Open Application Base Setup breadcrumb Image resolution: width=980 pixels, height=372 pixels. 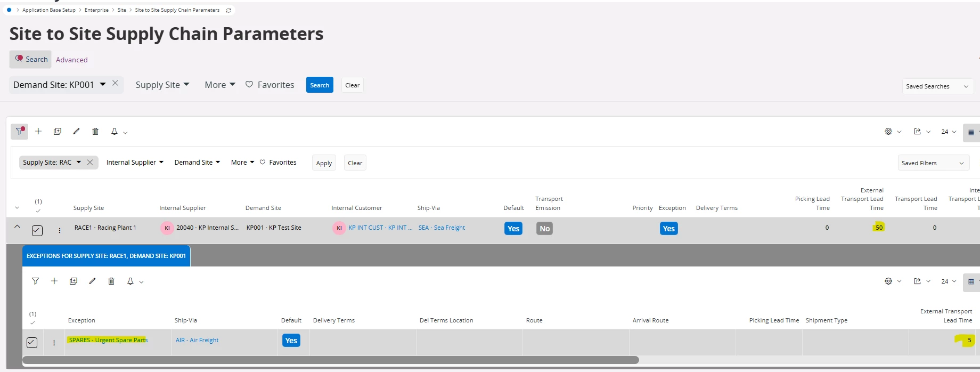pyautogui.click(x=49, y=10)
